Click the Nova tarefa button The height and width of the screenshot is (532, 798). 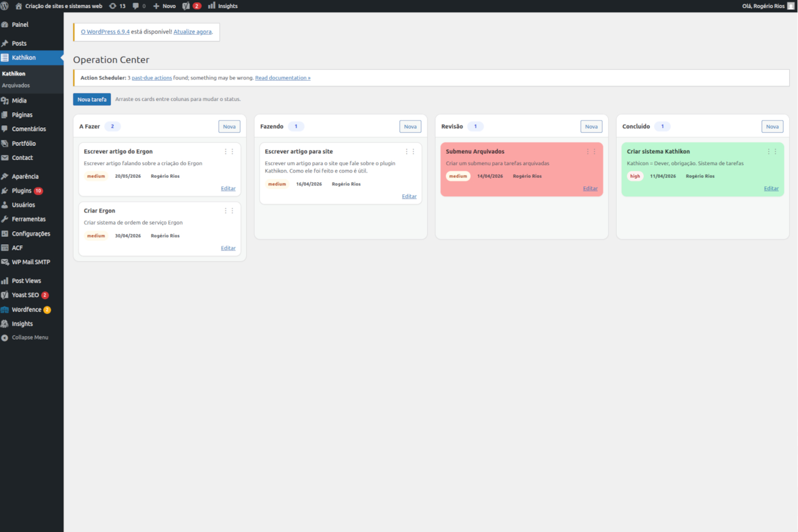(x=92, y=99)
